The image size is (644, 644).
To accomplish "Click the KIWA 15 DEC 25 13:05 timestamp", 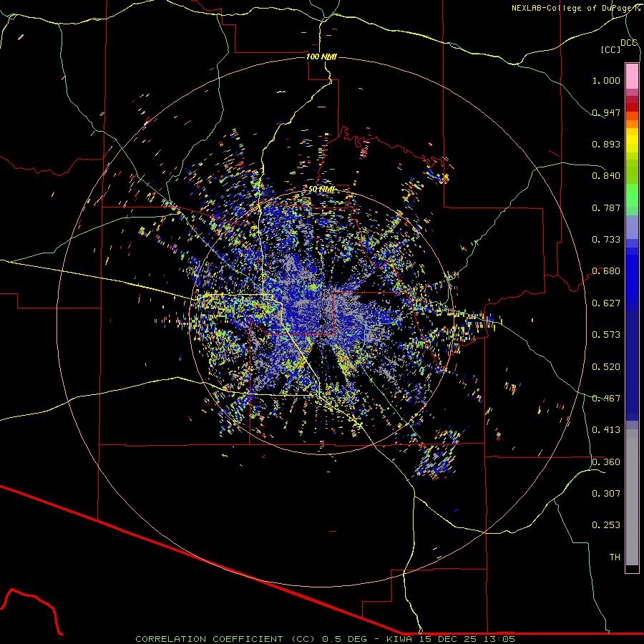I will [451, 639].
